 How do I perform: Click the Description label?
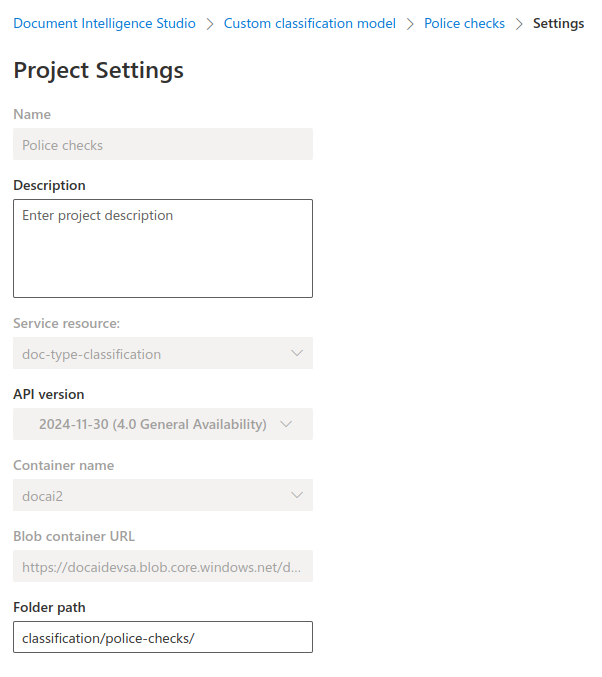[x=49, y=185]
